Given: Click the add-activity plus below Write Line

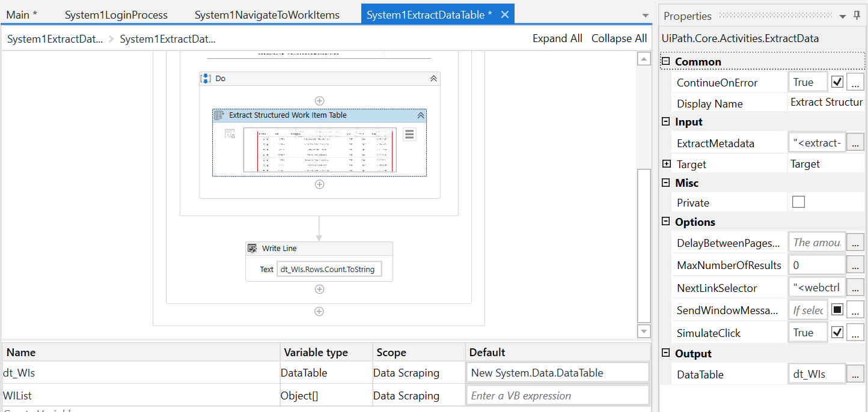Looking at the screenshot, I should 319,289.
